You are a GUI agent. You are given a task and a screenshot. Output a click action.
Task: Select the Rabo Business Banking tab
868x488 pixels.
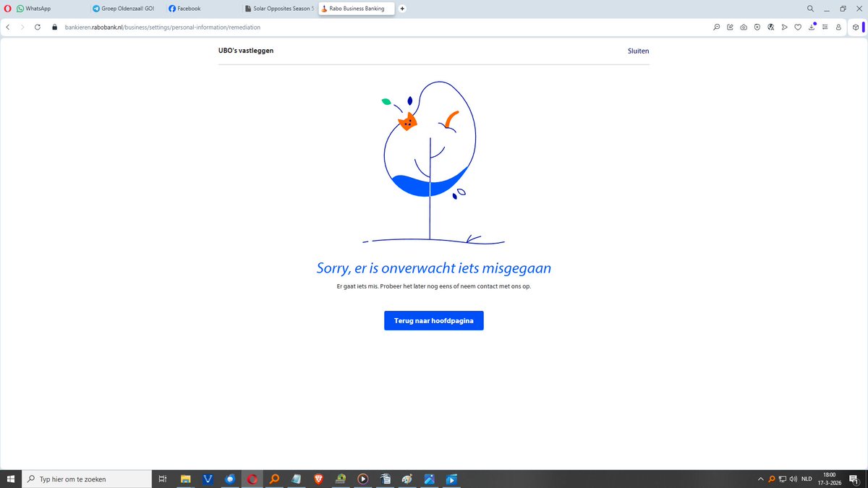[356, 9]
